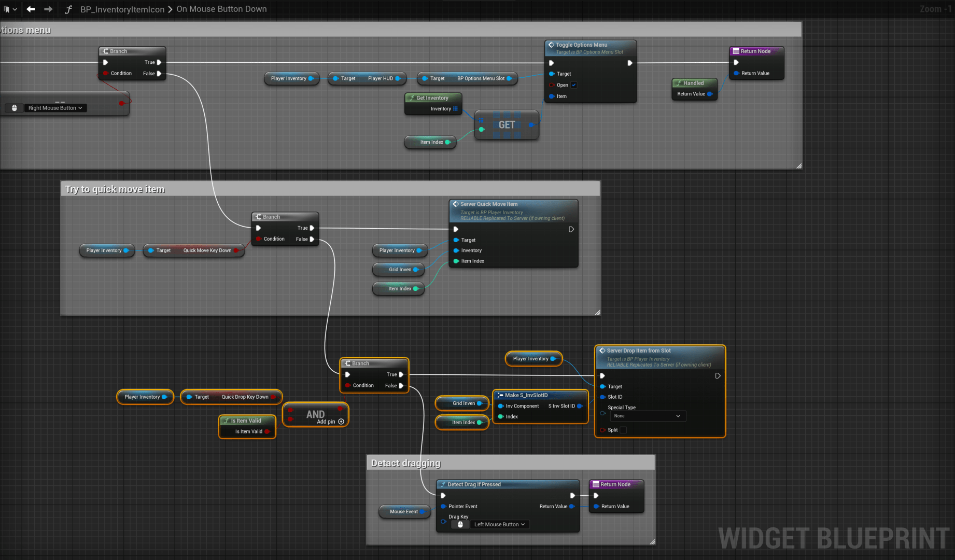The image size is (955, 560).
Task: Click Server Quick Move Item output exec pin
Action: [571, 229]
